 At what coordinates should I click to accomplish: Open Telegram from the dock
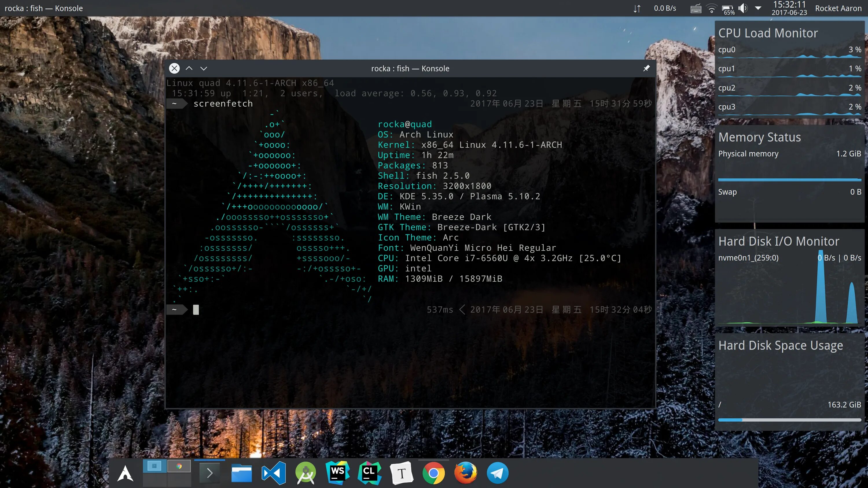(x=497, y=473)
